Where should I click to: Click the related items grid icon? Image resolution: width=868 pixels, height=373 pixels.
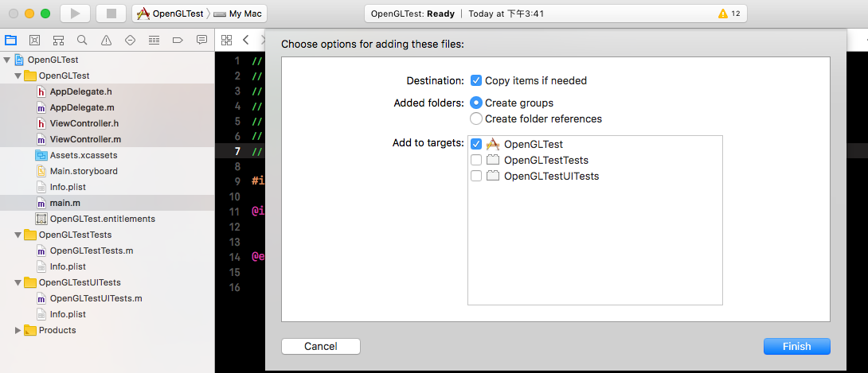pos(226,40)
